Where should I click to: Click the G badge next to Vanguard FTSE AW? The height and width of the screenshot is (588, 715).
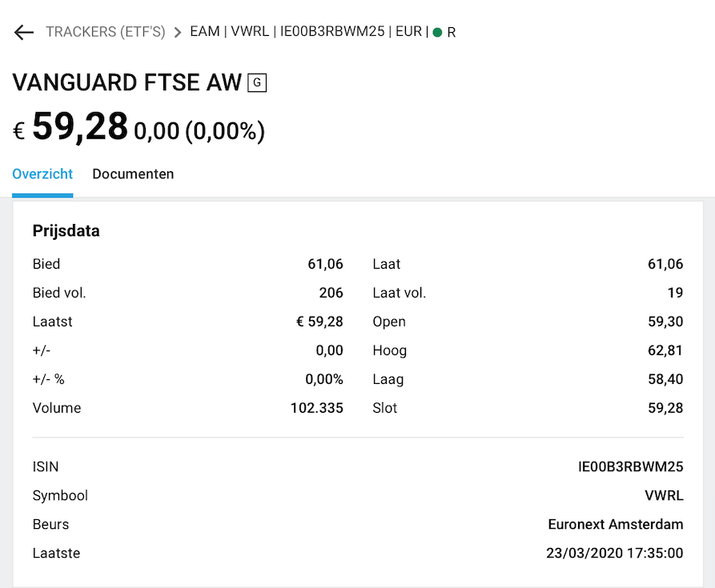257,82
